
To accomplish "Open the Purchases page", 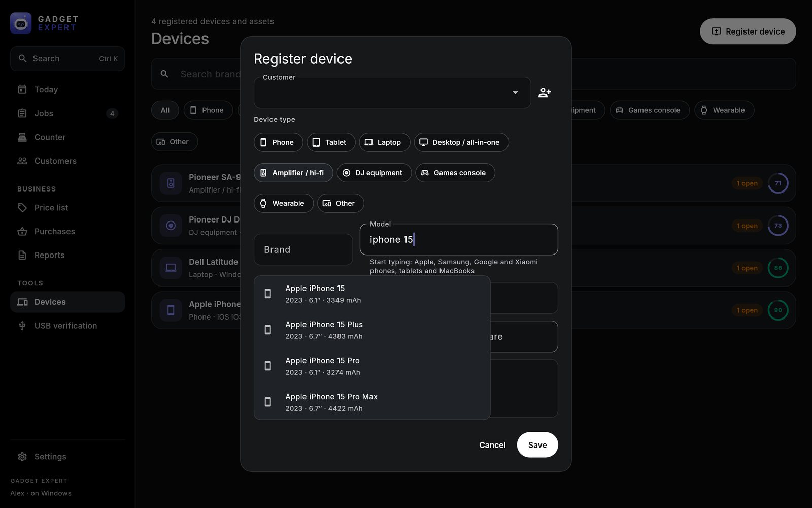I will click(x=67, y=232).
